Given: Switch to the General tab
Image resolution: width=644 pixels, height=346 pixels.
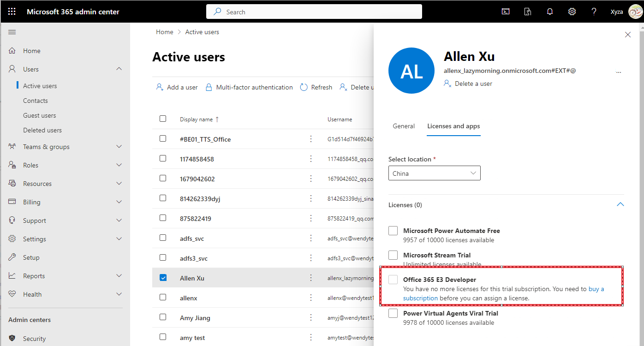Looking at the screenshot, I should tap(404, 126).
